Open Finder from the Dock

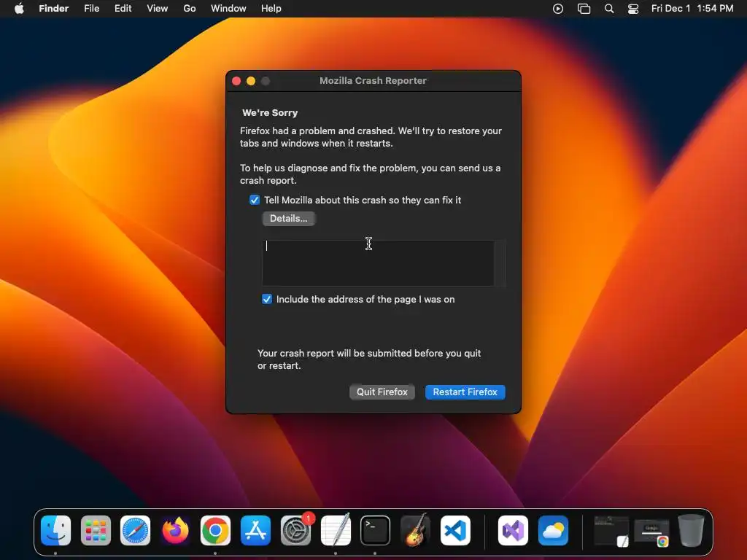(55, 531)
